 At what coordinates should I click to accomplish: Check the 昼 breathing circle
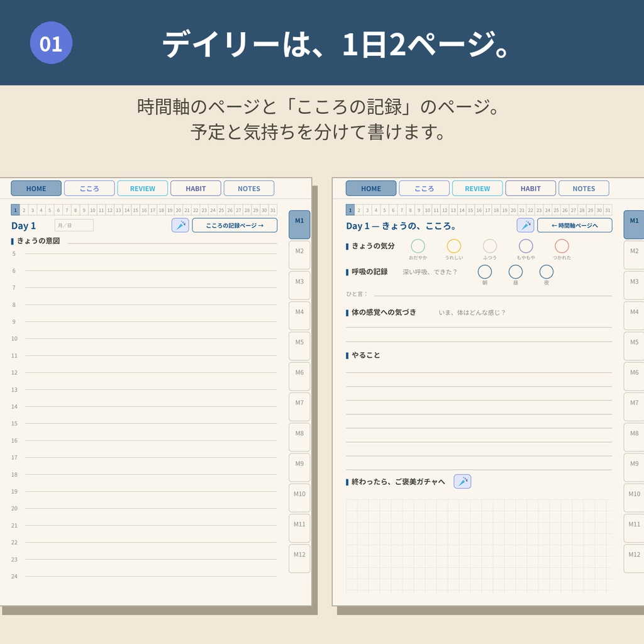[x=516, y=272]
